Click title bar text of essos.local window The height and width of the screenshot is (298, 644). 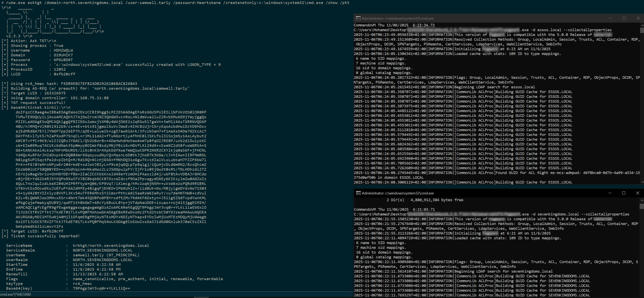397,18
